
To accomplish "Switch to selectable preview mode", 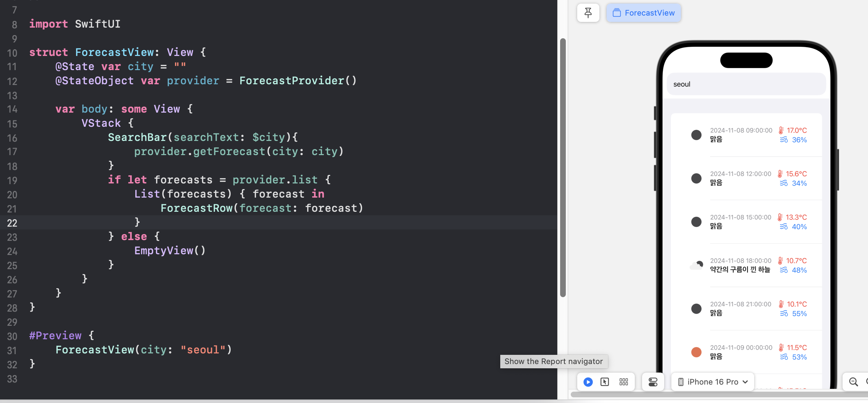I will click(605, 382).
